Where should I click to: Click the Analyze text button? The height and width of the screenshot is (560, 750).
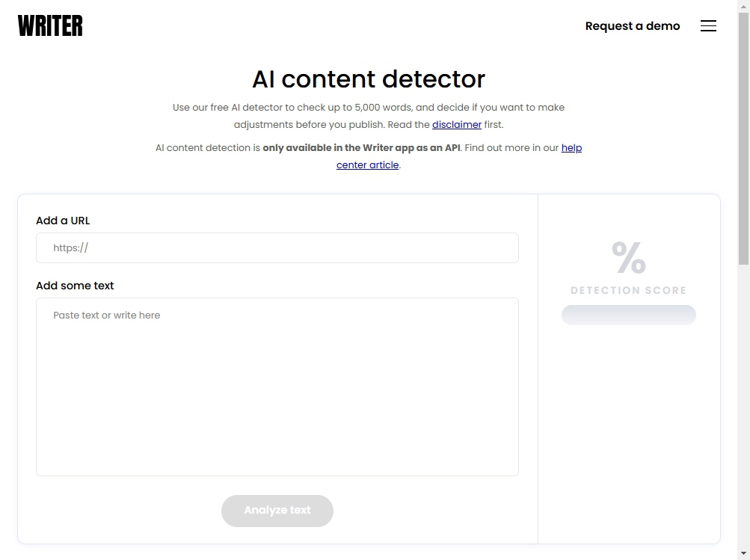(x=277, y=511)
